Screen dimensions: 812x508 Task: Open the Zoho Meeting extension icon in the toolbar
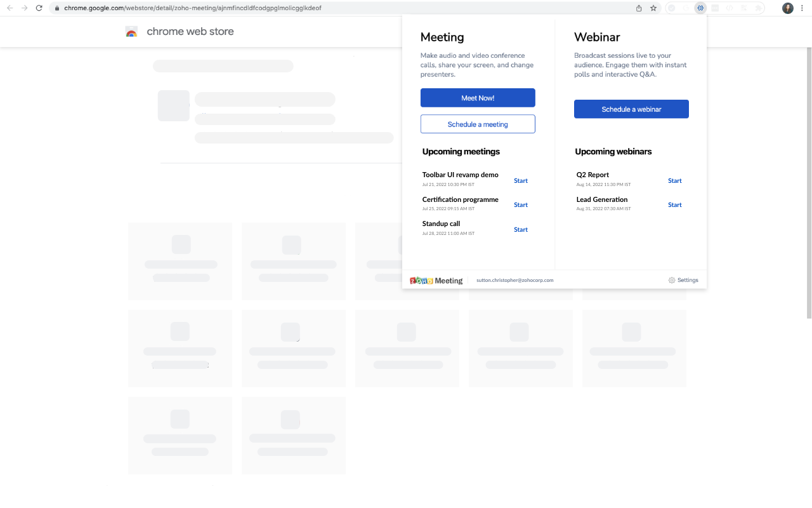click(700, 8)
